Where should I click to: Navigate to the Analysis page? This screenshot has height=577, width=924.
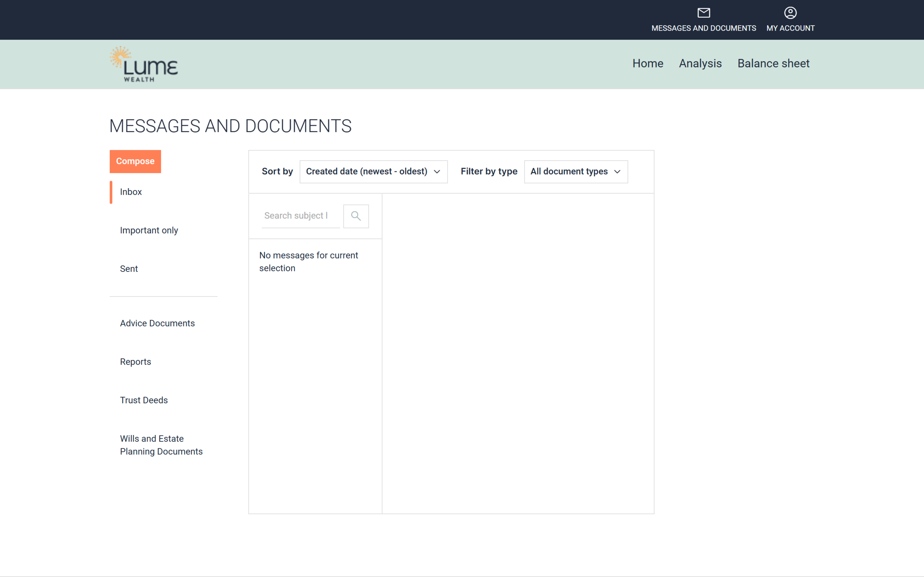700,63
